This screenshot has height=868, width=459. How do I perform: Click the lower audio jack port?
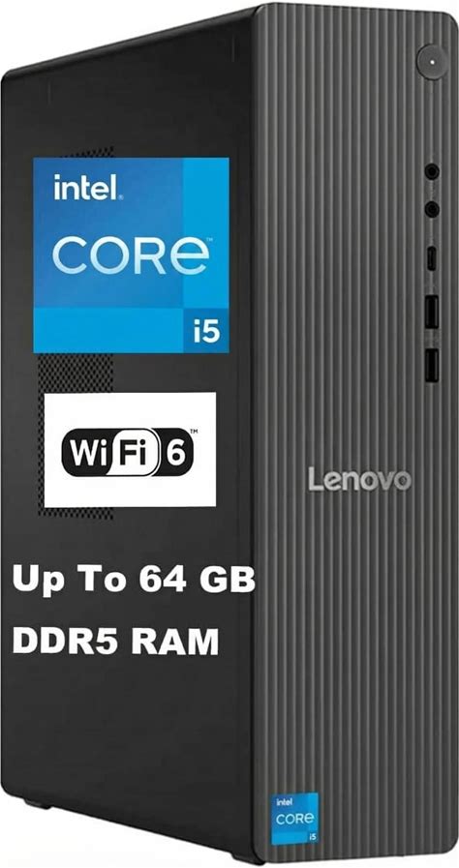pos(432,209)
